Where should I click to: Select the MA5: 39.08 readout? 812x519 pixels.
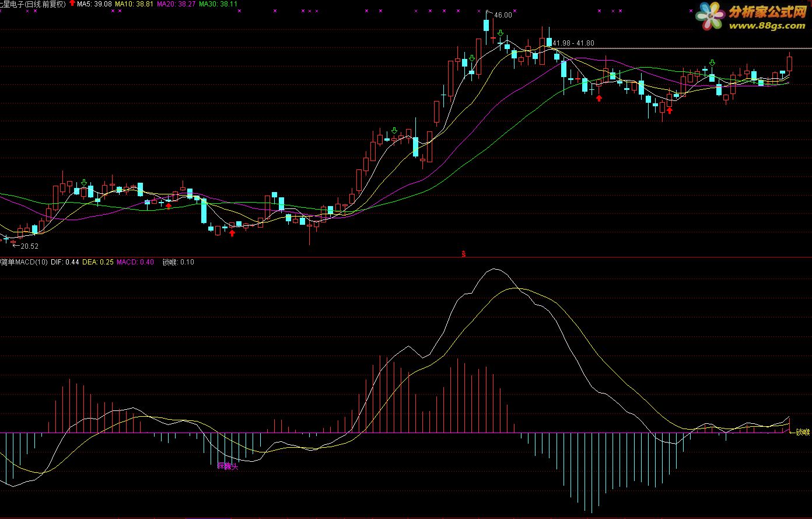(x=94, y=4)
